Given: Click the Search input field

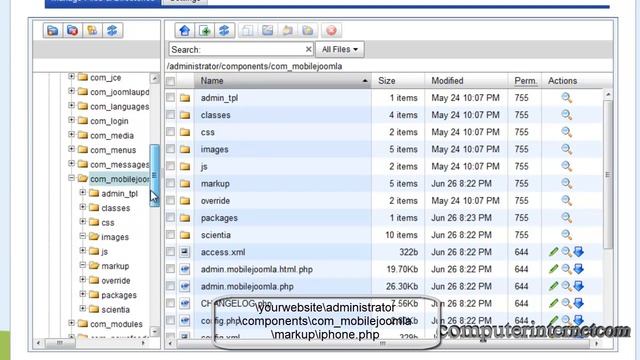Looking at the screenshot, I should 241,49.
